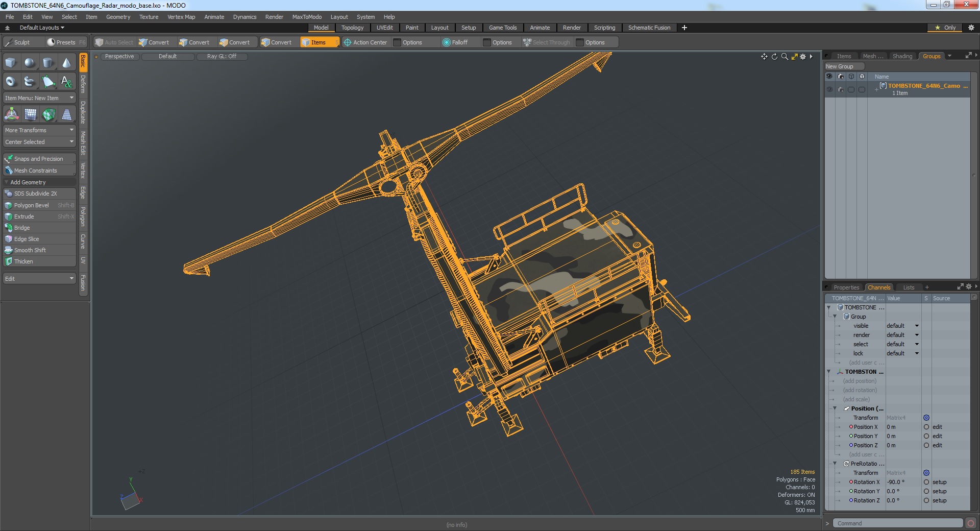Open the Edit dropdown in left panel
The image size is (980, 531).
coord(39,279)
